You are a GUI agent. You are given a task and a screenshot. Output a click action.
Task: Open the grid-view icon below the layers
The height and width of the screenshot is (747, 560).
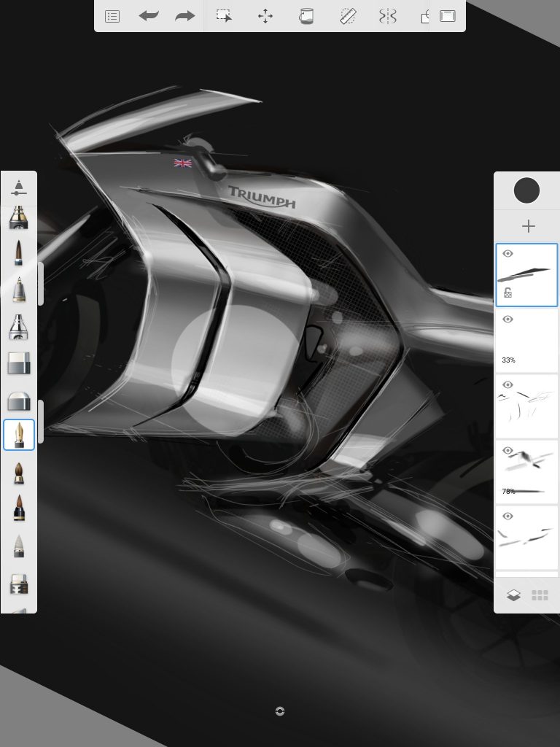540,595
